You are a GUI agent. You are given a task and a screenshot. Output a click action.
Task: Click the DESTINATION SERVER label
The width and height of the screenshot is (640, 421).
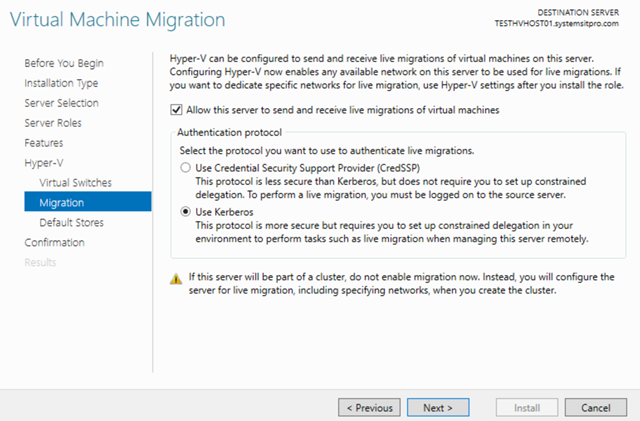[578, 13]
